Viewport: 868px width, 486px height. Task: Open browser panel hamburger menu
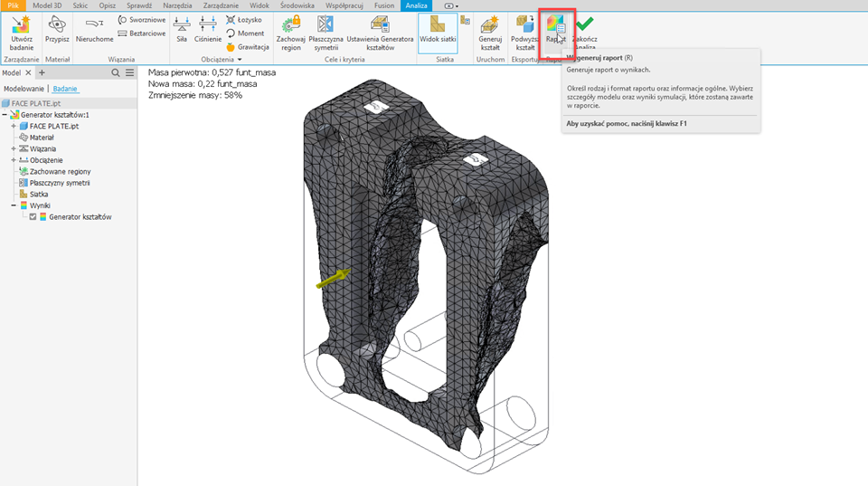[x=129, y=72]
